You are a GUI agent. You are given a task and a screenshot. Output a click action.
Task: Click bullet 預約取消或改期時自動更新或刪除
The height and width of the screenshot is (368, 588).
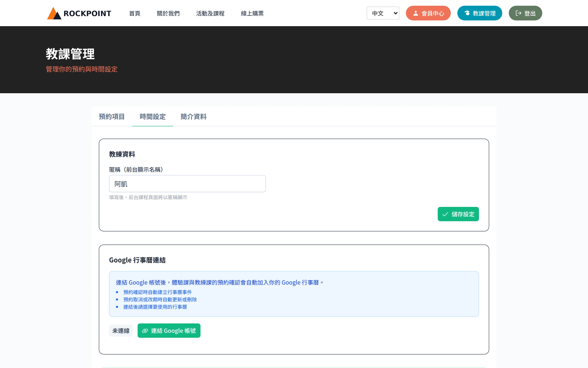pyautogui.click(x=160, y=300)
